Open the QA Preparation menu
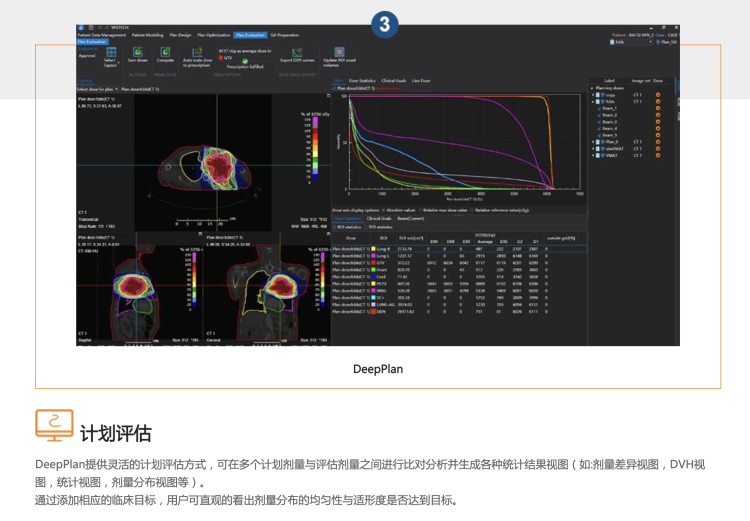The image size is (750, 521). click(x=285, y=35)
